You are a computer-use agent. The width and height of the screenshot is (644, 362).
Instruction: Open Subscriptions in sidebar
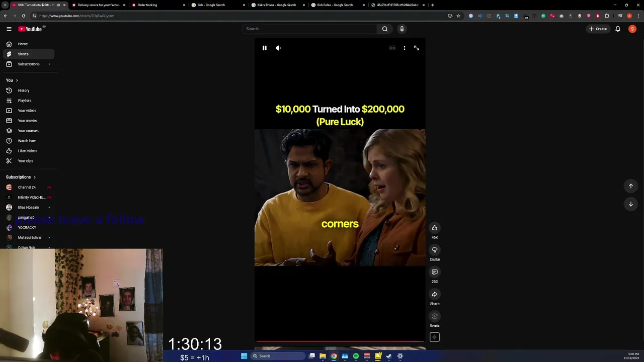[x=29, y=64]
